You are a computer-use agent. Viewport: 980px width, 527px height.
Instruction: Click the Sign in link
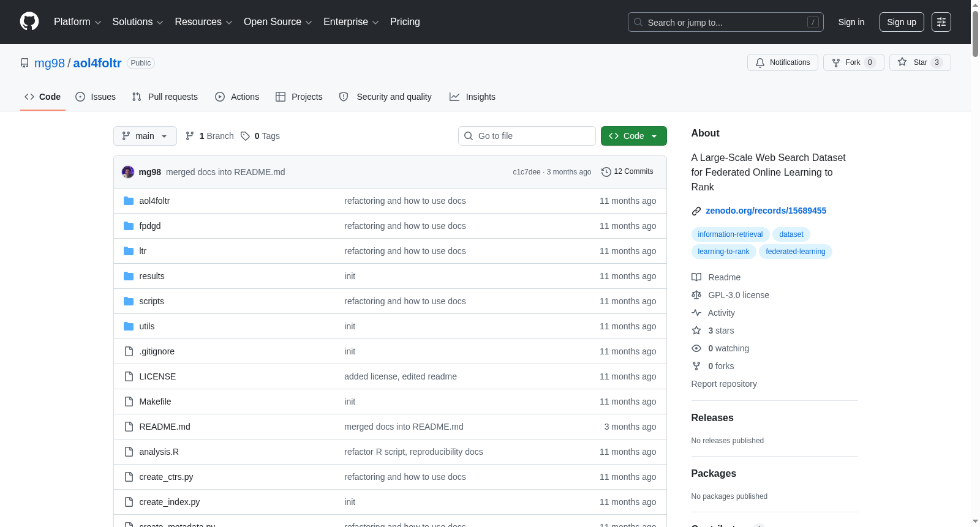(851, 22)
